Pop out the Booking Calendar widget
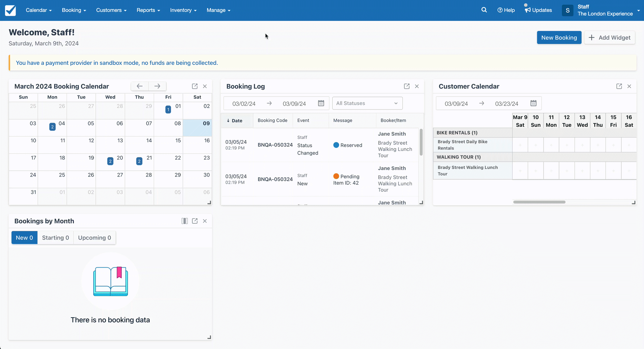The width and height of the screenshot is (644, 349). [195, 86]
